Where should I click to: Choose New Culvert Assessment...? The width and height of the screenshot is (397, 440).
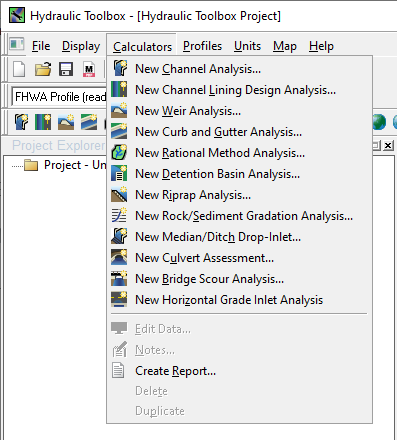click(x=240, y=258)
